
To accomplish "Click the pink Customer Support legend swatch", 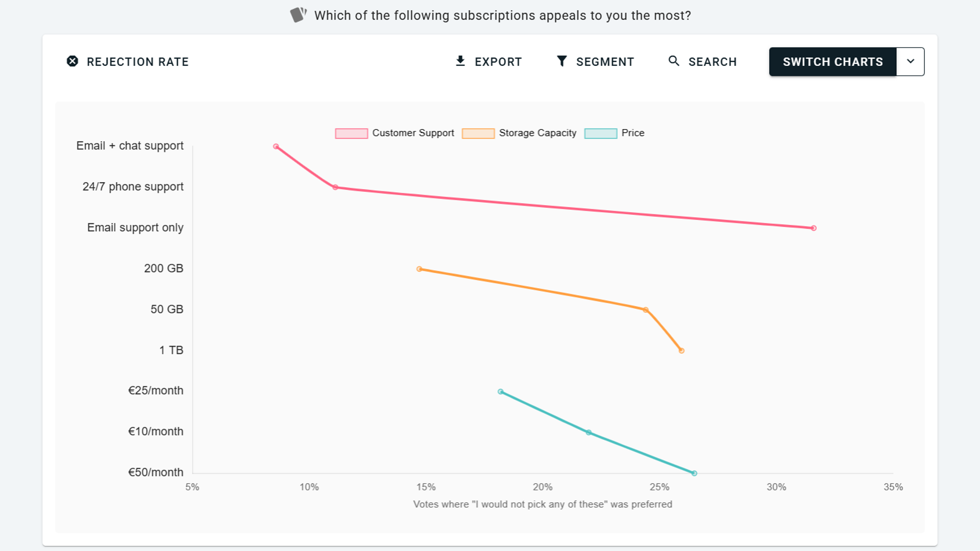I will click(351, 133).
